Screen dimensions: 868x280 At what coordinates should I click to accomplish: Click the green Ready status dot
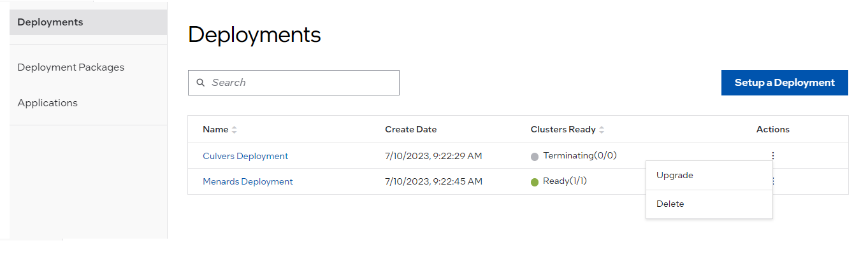535,182
